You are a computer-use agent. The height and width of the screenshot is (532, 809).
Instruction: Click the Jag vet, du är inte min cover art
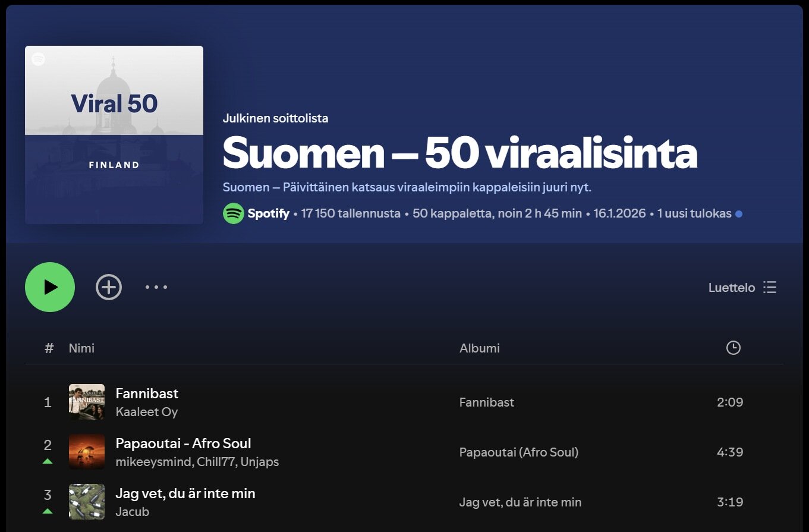coord(87,502)
